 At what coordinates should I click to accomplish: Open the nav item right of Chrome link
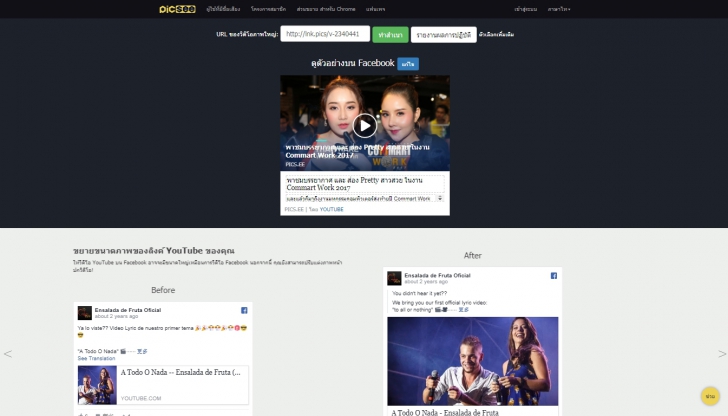click(375, 9)
